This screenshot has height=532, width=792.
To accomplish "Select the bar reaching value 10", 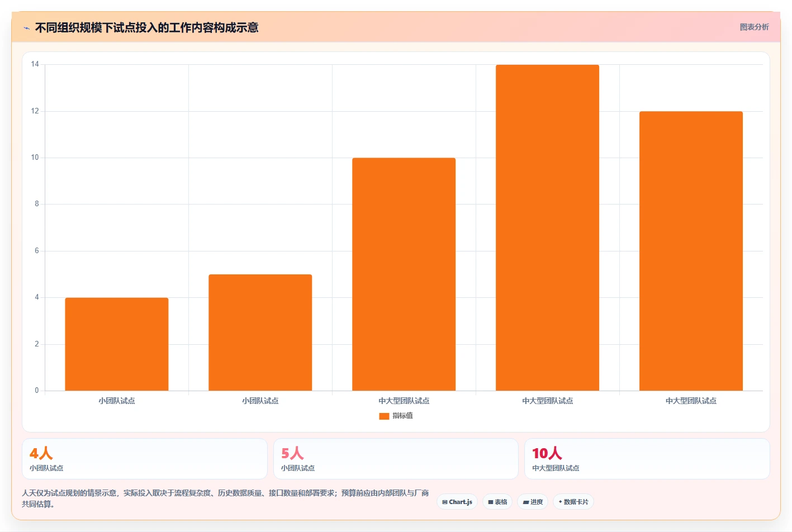I will tap(404, 274).
